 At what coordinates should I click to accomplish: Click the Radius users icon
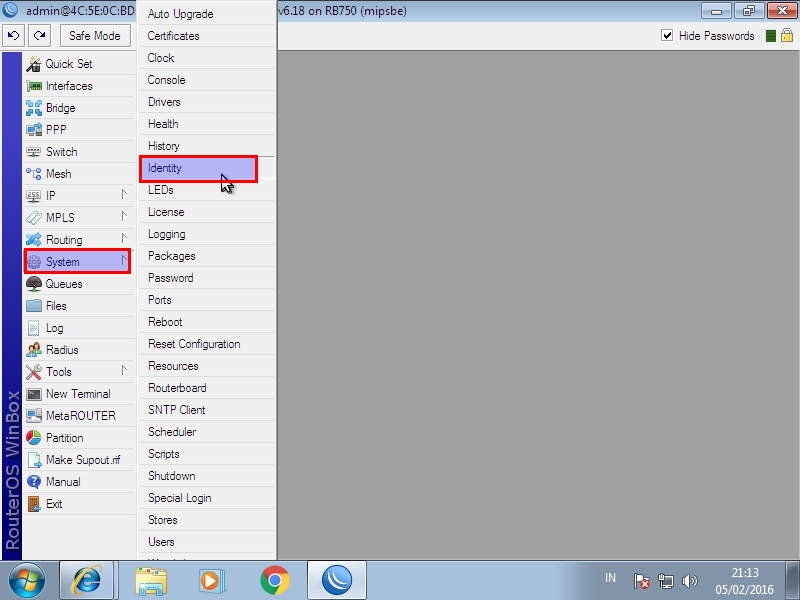click(34, 350)
